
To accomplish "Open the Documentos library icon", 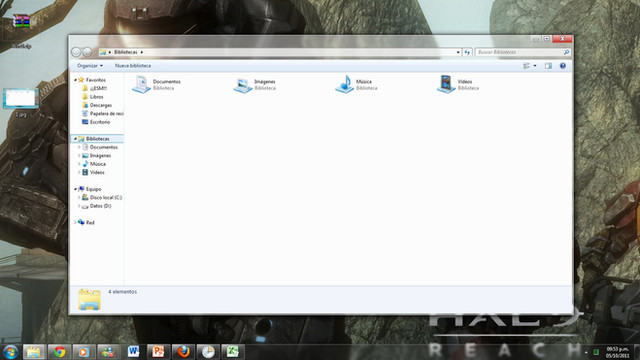I will (x=141, y=84).
